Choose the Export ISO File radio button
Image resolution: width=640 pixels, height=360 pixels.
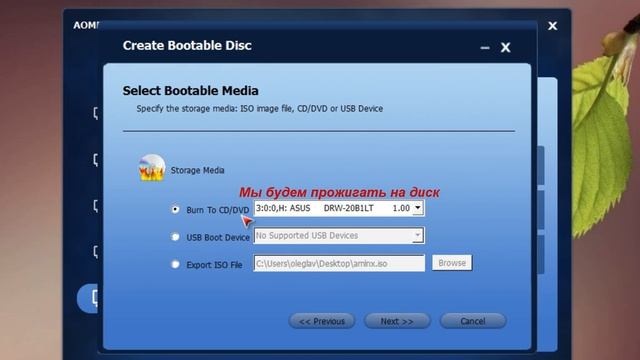(175, 264)
